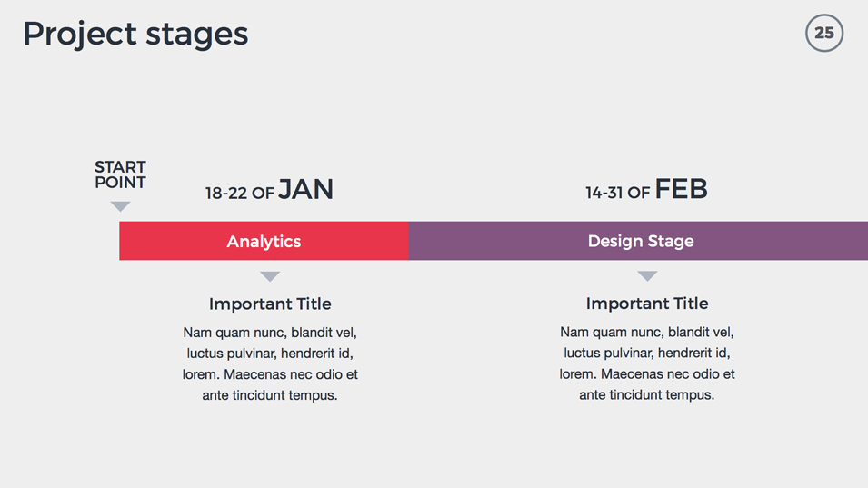Click the Analytics text label
The height and width of the screenshot is (488, 868).
264,241
